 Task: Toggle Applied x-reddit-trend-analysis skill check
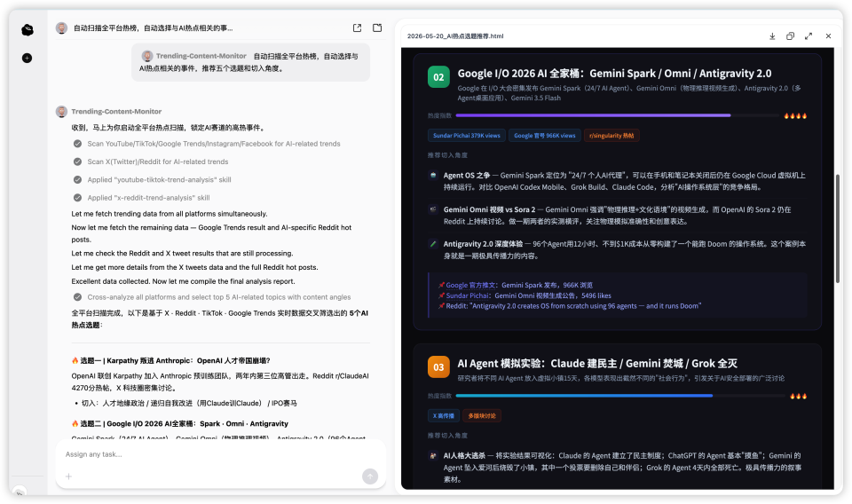point(78,198)
